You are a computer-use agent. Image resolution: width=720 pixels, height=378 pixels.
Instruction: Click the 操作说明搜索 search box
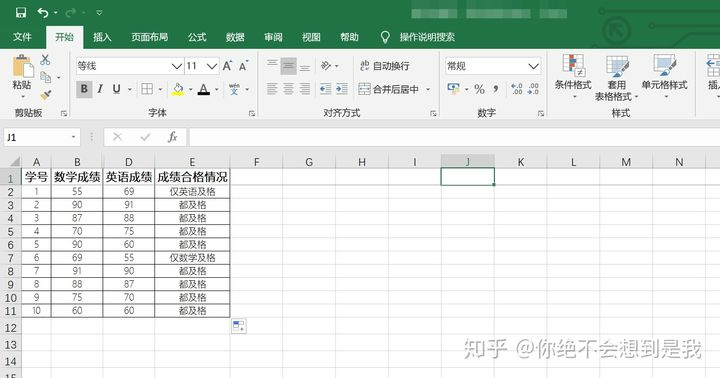(x=427, y=37)
